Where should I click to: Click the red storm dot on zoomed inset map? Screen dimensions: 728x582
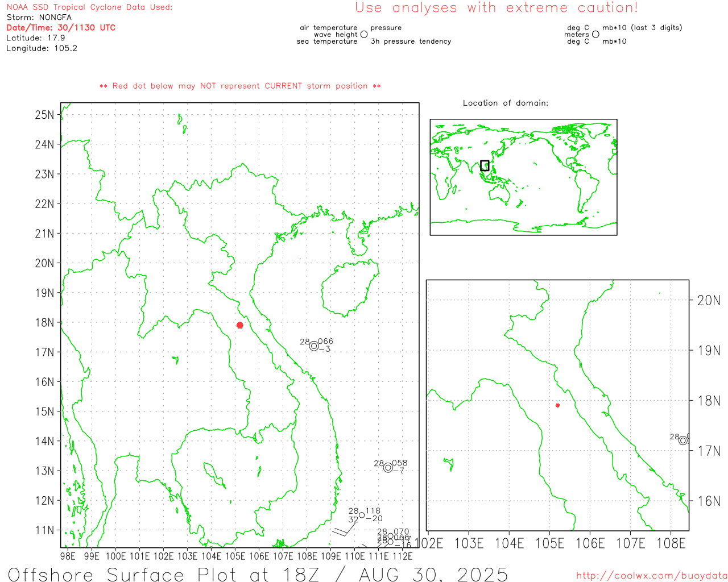tap(557, 405)
